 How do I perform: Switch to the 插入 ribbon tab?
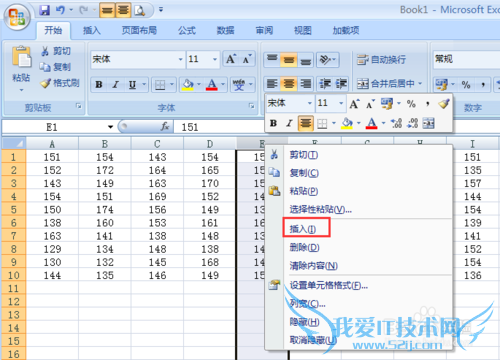click(x=92, y=31)
